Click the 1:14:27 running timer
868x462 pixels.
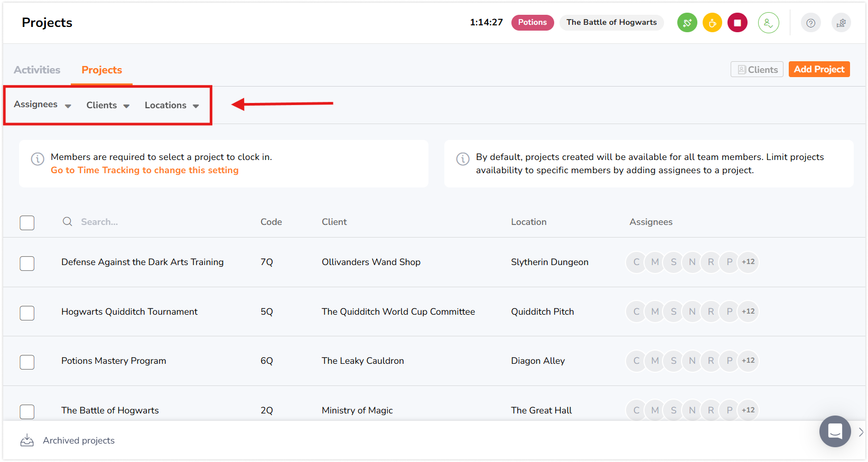click(x=487, y=22)
